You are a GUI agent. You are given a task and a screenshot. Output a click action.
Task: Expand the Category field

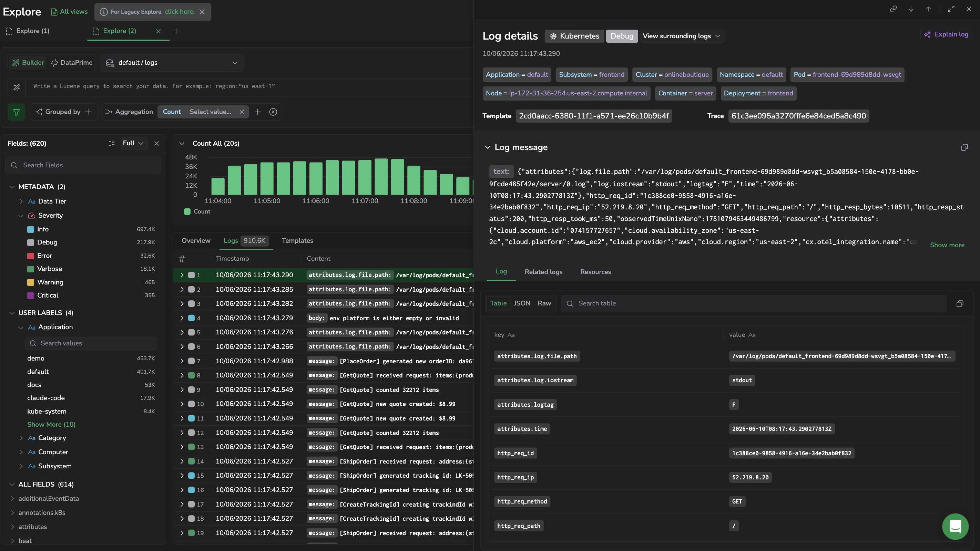pyautogui.click(x=21, y=438)
